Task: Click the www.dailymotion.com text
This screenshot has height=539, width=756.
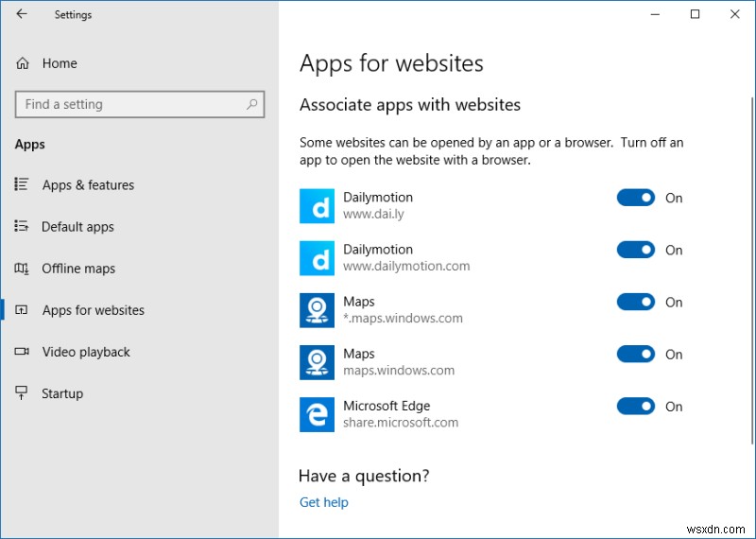Action: [406, 266]
